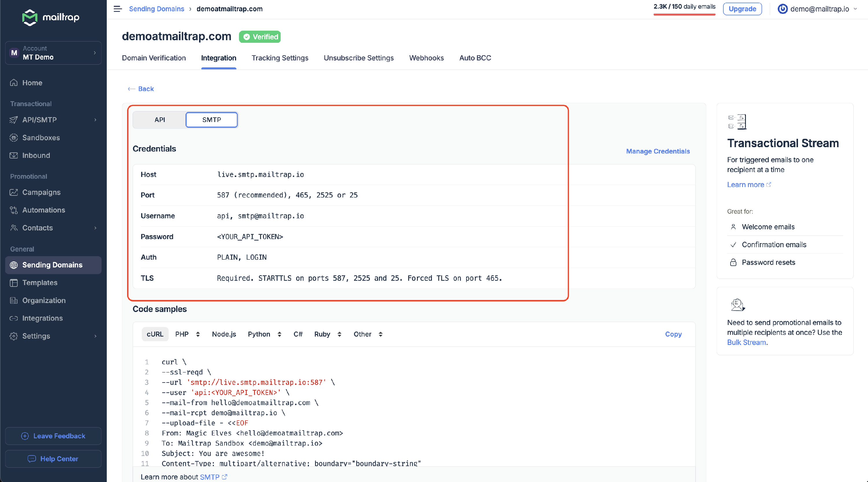The image size is (868, 482).
Task: Switch to the Tracking Settings tab
Action: click(280, 58)
